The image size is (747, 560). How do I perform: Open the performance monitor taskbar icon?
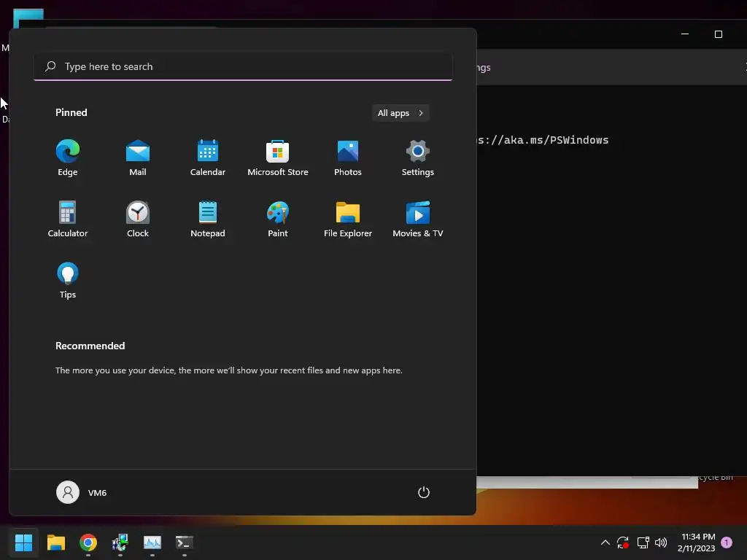pyautogui.click(x=152, y=542)
